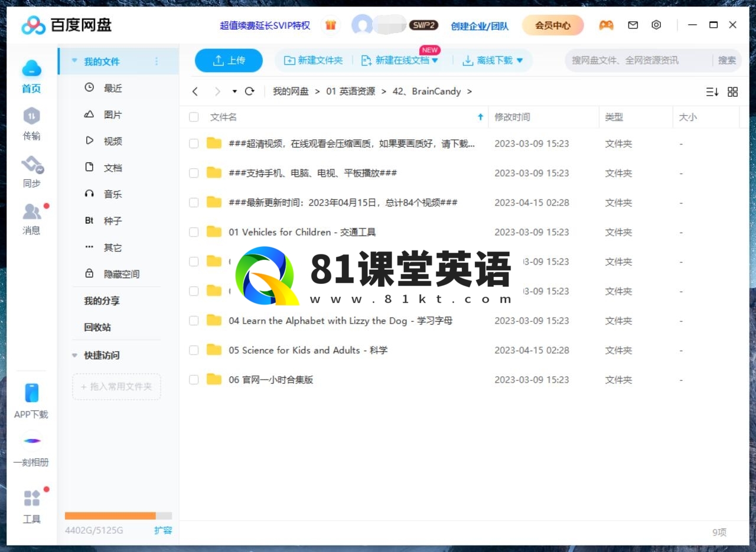Open the mail envelope icon
This screenshot has width=756, height=552.
tap(633, 25)
